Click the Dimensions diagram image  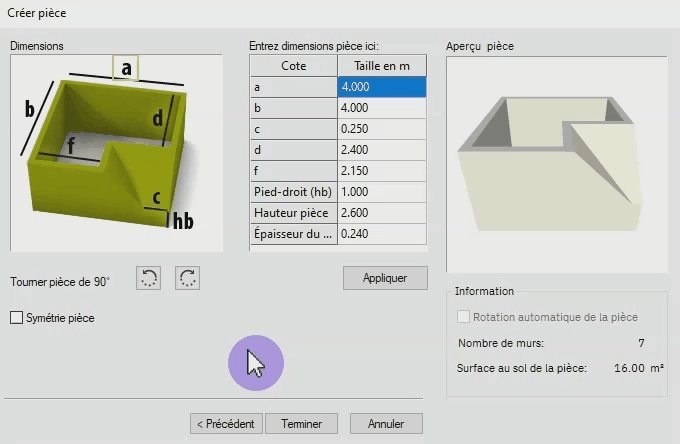[117, 153]
